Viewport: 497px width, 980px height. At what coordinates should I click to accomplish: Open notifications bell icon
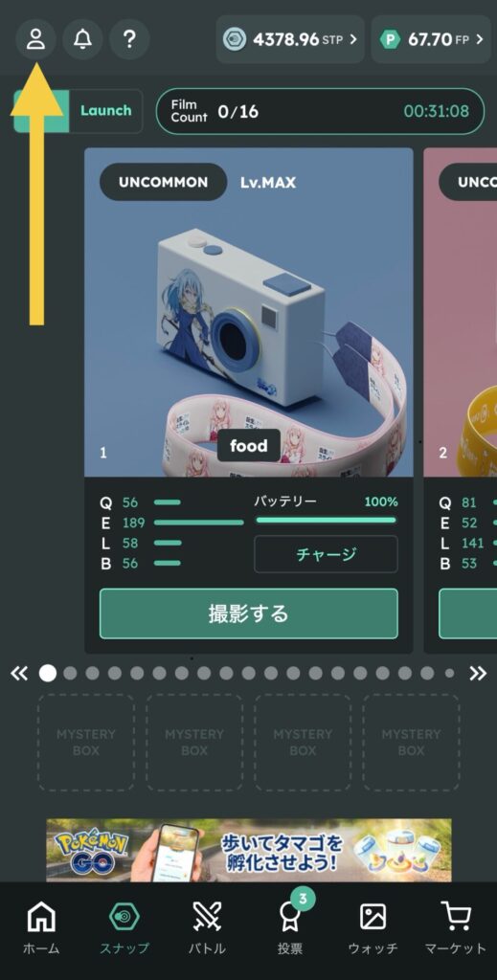click(82, 39)
